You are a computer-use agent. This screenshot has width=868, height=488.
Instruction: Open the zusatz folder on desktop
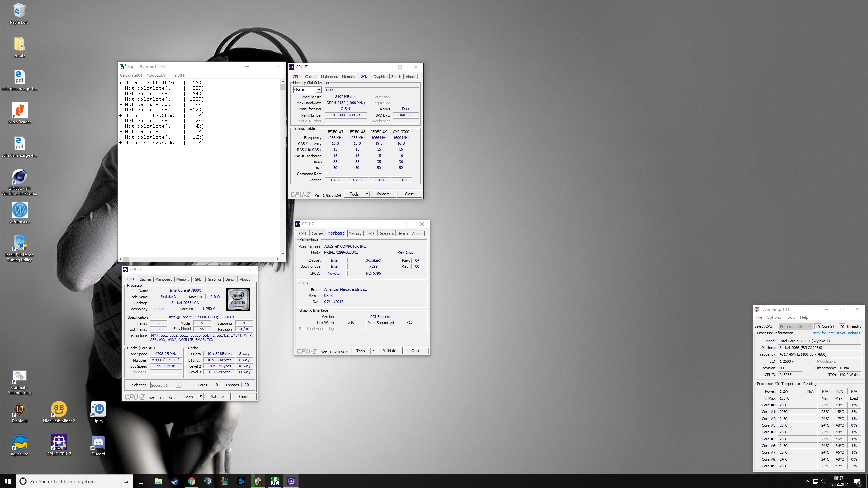coord(19,47)
